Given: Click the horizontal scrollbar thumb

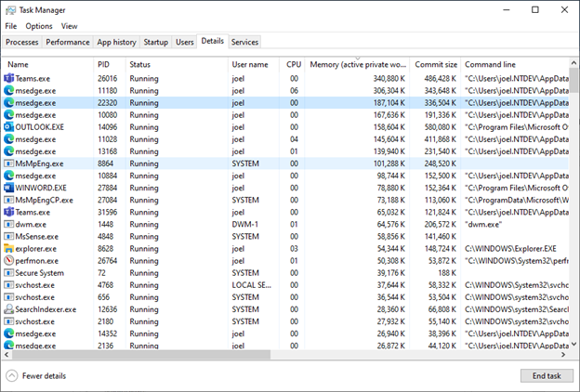Looking at the screenshot, I should coord(141,355).
